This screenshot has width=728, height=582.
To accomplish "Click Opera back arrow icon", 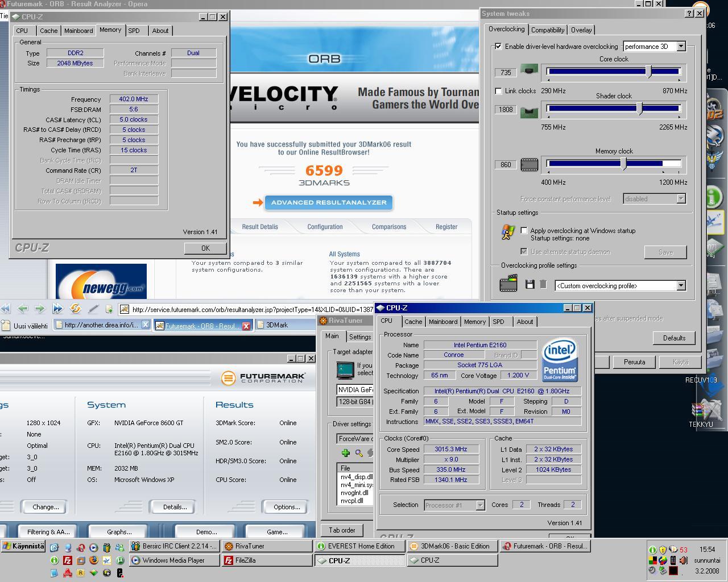I will coord(23,309).
